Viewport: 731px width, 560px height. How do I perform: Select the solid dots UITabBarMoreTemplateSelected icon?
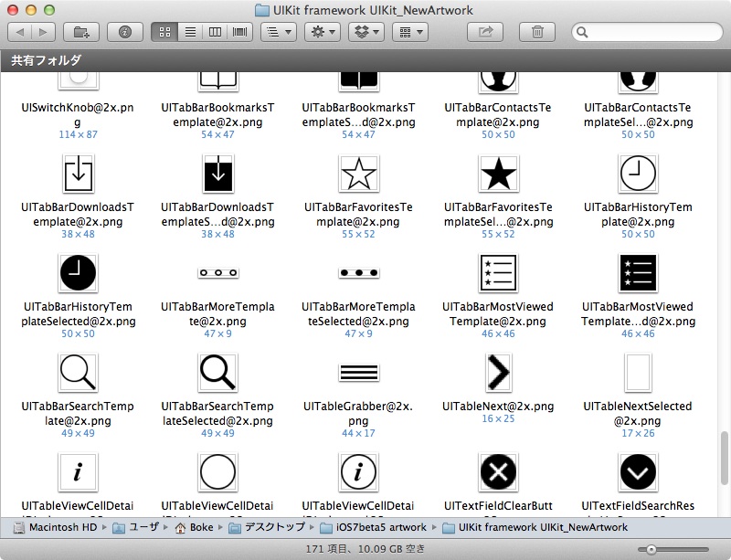358,273
